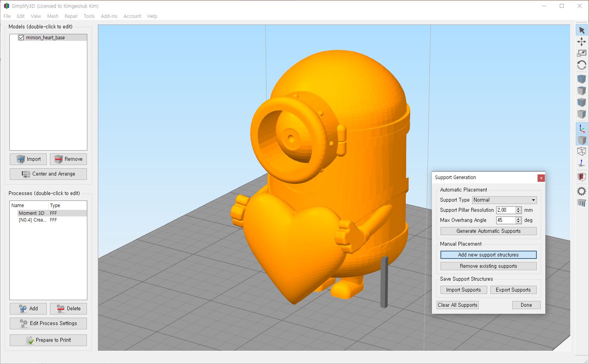
Task: Close the Support Generation dialog
Action: pyautogui.click(x=541, y=178)
